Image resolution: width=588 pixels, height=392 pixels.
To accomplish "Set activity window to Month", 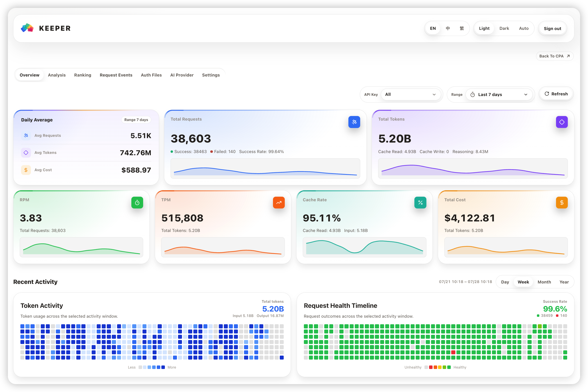I will point(544,282).
